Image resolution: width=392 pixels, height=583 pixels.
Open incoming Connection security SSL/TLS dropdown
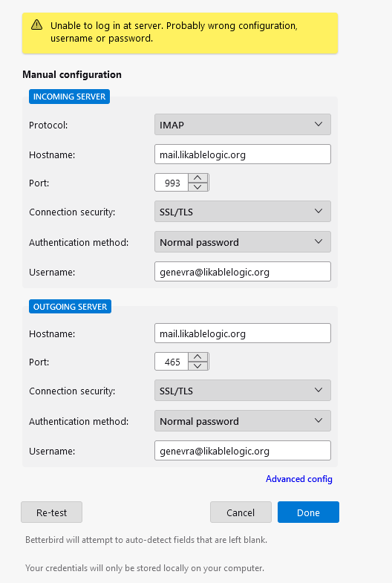click(x=243, y=212)
